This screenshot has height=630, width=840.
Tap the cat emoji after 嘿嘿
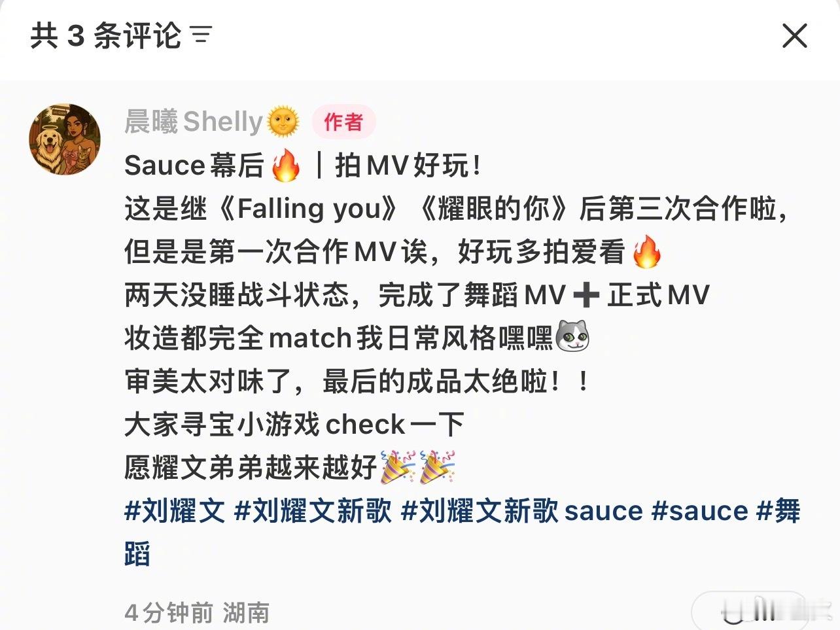pyautogui.click(x=572, y=338)
